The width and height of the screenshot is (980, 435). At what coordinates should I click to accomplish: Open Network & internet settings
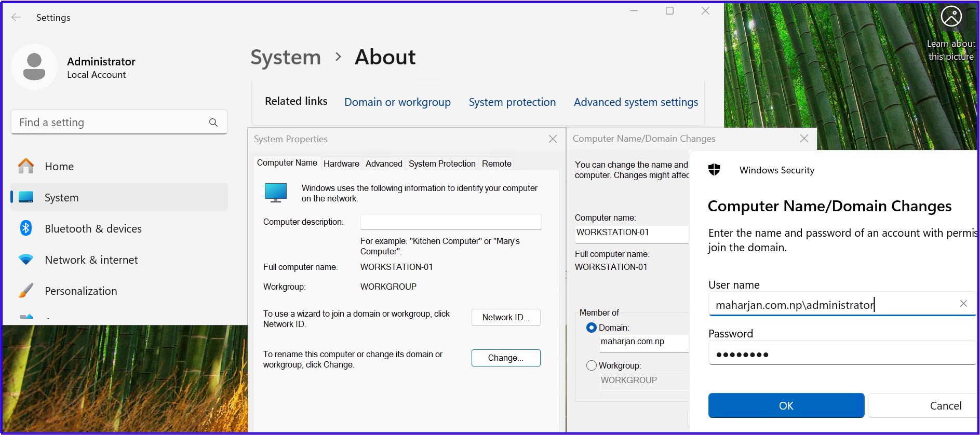(91, 260)
